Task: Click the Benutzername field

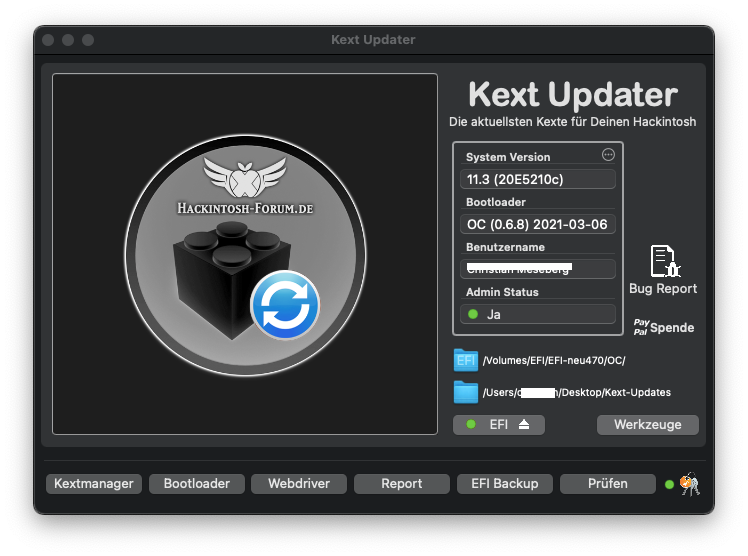Action: pyautogui.click(x=538, y=269)
